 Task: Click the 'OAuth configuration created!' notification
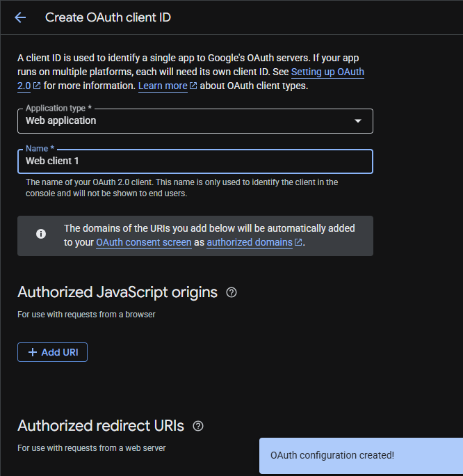click(361, 455)
